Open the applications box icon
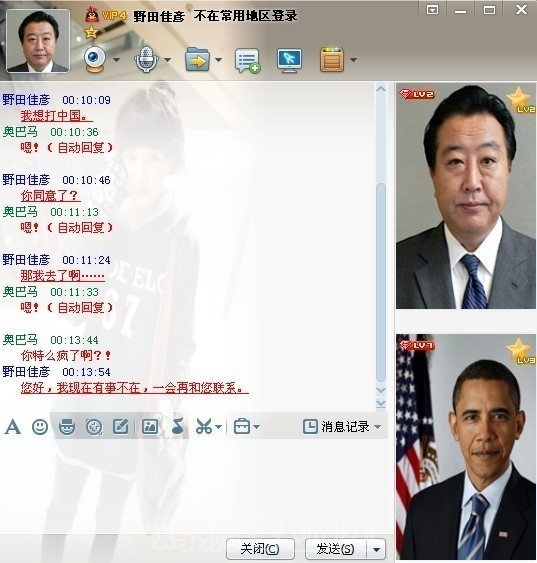 (332, 59)
